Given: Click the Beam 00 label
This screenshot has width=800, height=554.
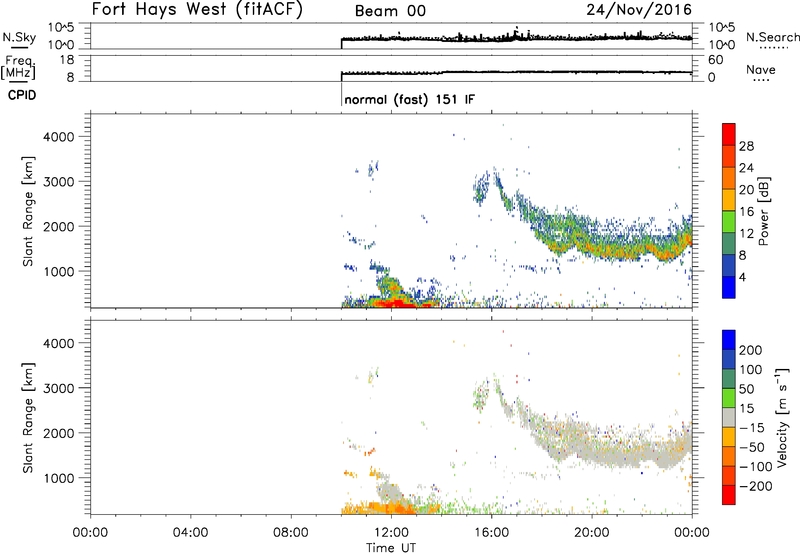Looking at the screenshot, I should [390, 11].
